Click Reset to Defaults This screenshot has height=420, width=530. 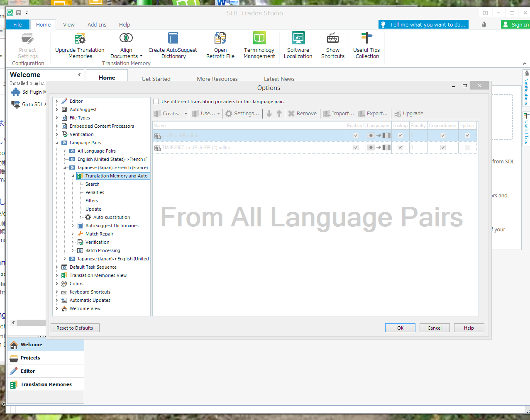(75, 328)
